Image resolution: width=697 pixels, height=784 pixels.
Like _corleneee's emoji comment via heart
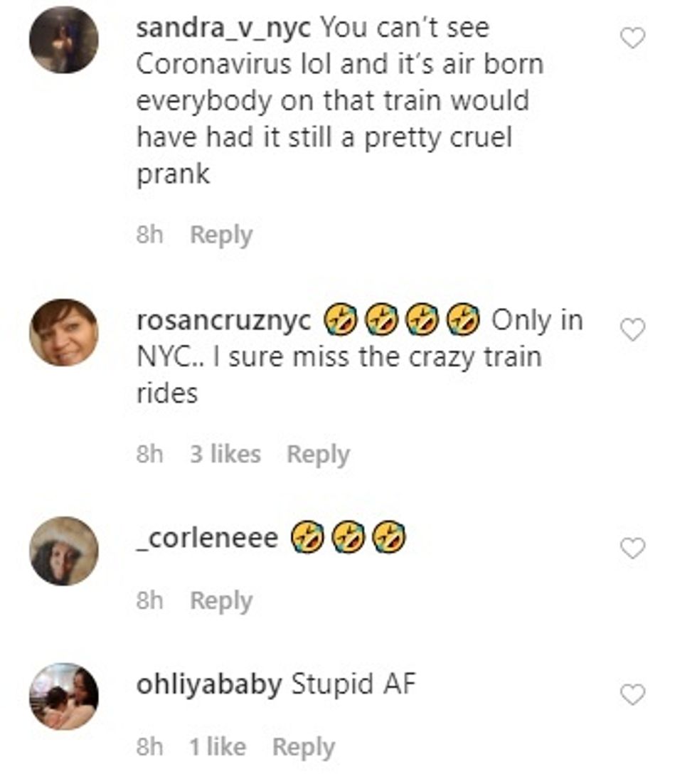pyautogui.click(x=632, y=548)
